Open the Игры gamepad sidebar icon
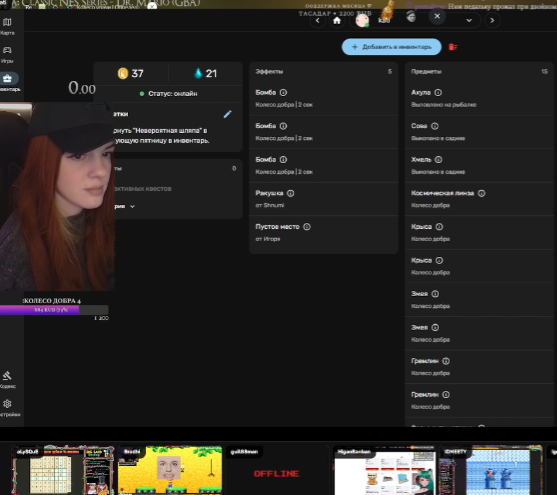 (7, 50)
